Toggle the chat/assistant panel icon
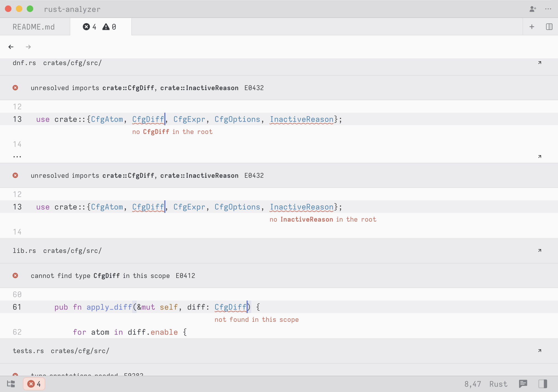 pyautogui.click(x=523, y=384)
